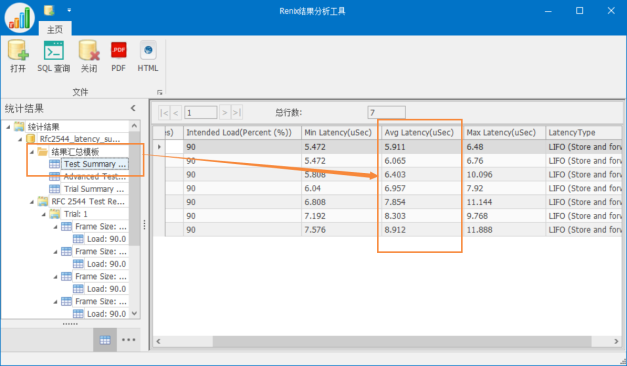Viewport: 627px width, 366px height.
Task: Switch to the 主页 ribbon tab
Action: [x=55, y=29]
